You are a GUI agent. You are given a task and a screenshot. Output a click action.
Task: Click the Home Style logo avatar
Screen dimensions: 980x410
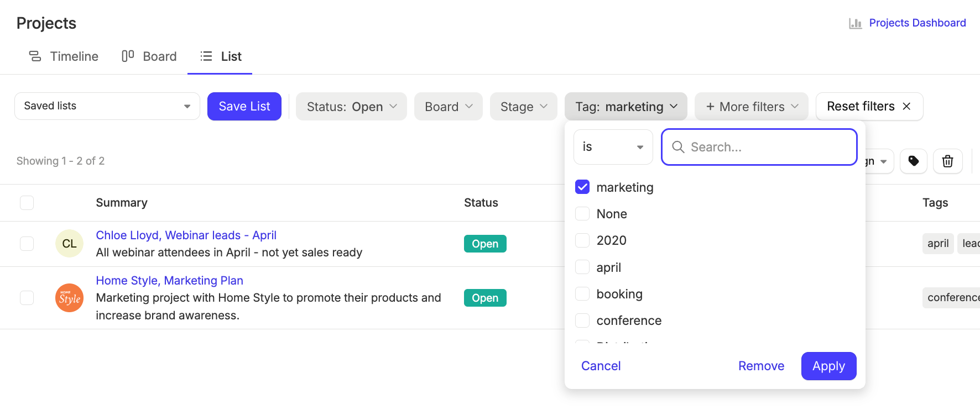pyautogui.click(x=70, y=298)
